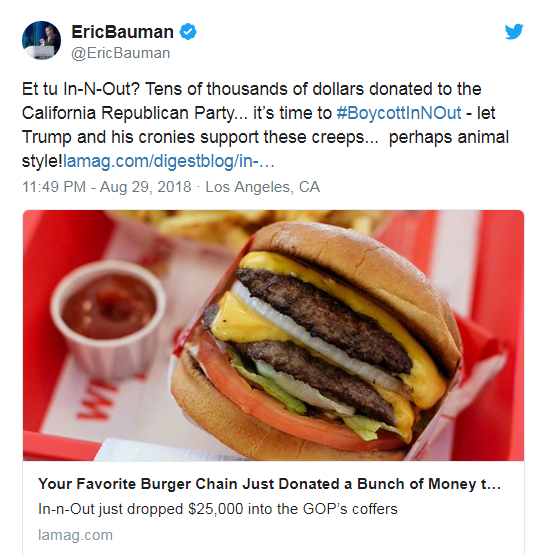Open Eric Bauman's profile avatar picture
Image resolution: width=545 pixels, height=554 pixels.
[x=41, y=40]
